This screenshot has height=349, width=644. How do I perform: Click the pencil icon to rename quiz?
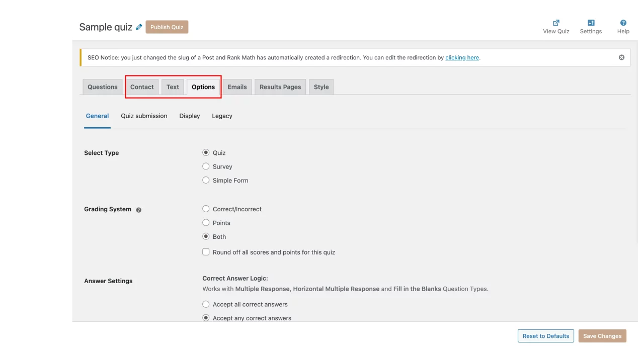click(139, 27)
